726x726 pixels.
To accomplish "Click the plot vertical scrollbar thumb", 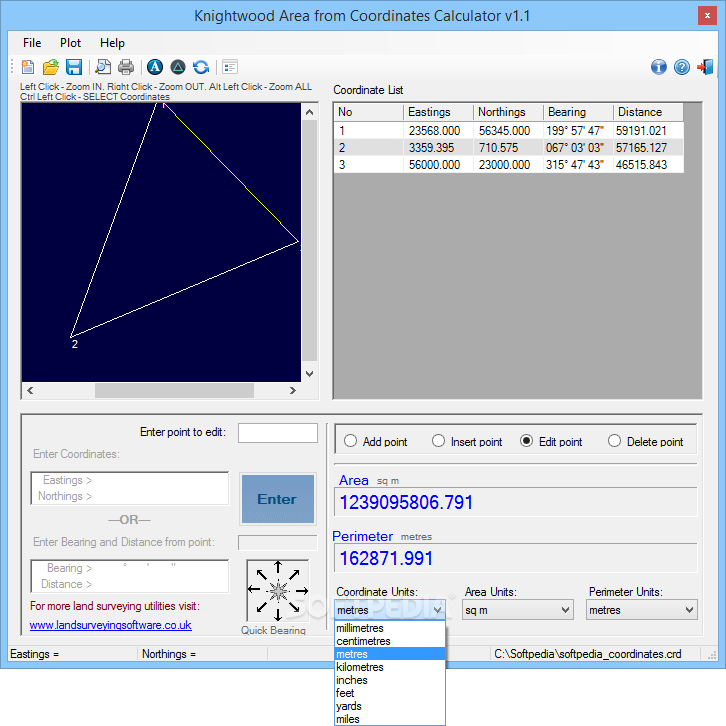I will click(309, 241).
